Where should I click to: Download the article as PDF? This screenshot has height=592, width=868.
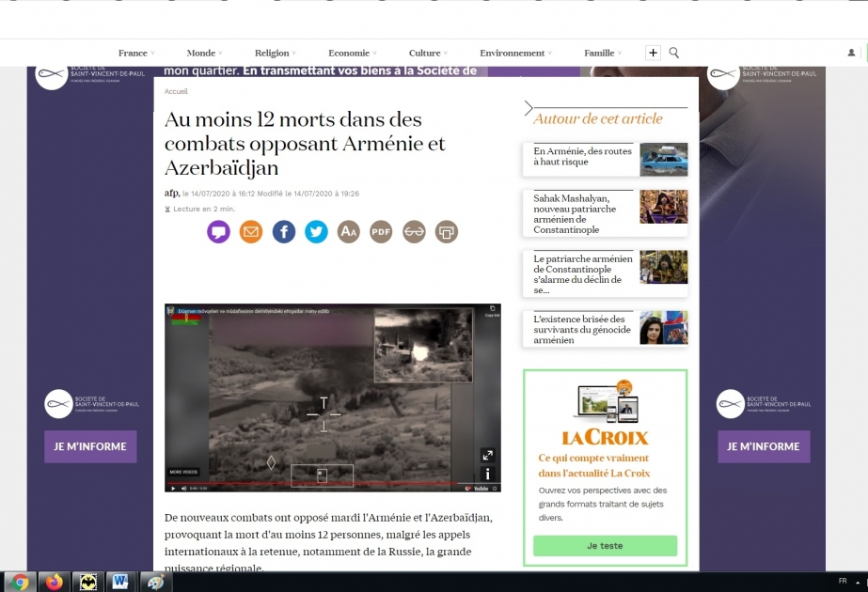click(381, 232)
